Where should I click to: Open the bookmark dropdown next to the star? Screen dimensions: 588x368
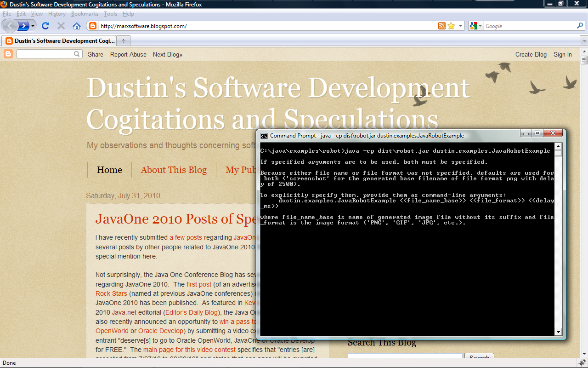460,26
